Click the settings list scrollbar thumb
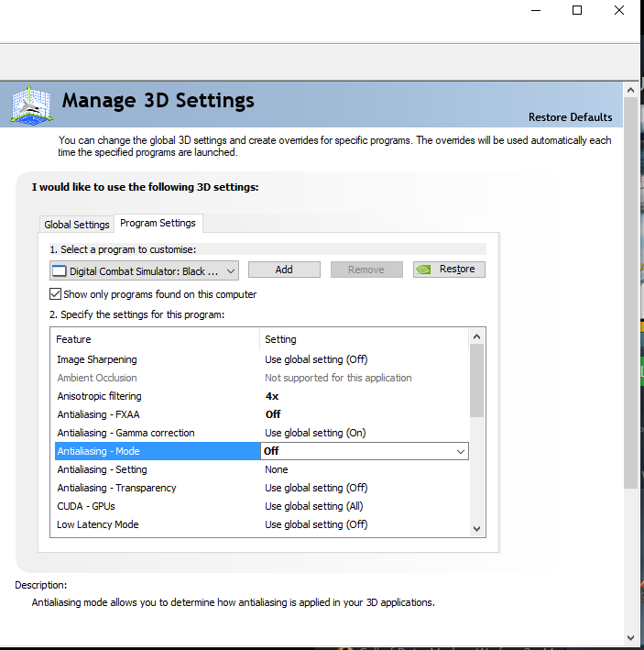Screen dimensions: 644x650 pos(476,380)
